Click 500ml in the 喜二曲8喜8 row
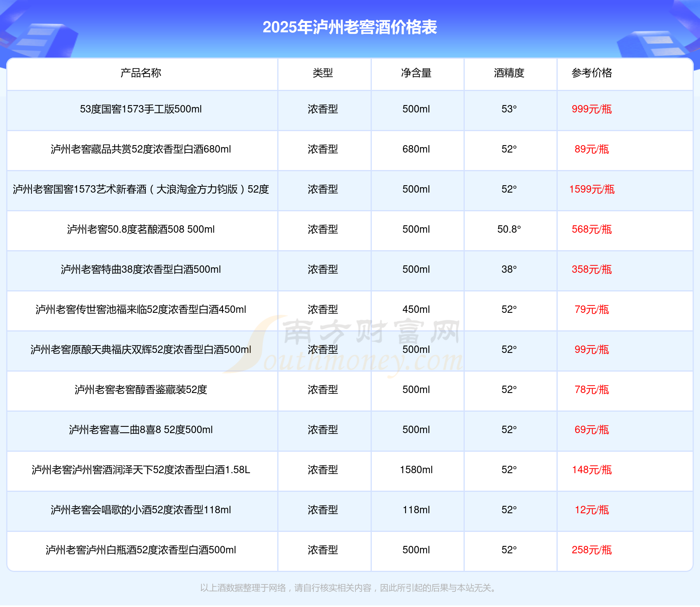Image resolution: width=700 pixels, height=607 pixels. click(416, 430)
